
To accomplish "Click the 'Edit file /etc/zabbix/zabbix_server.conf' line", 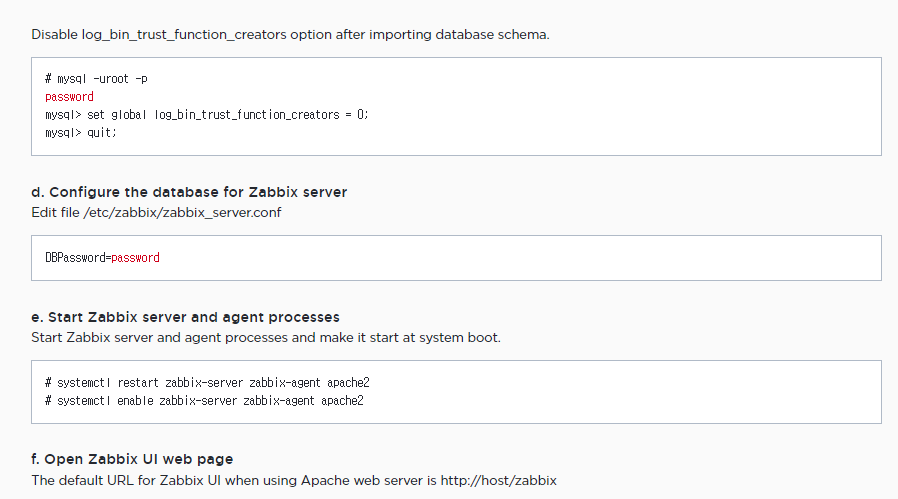I will pos(156,213).
